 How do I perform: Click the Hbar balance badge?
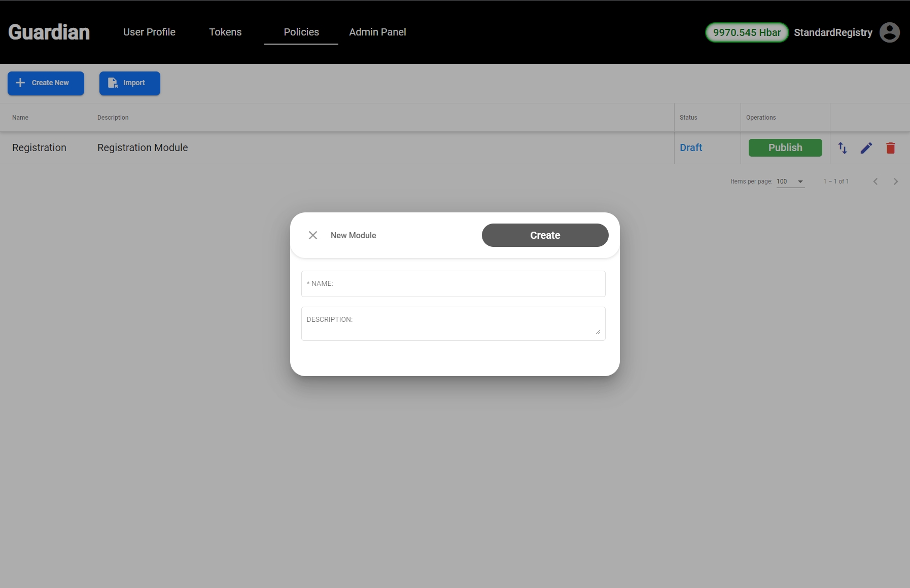point(747,32)
